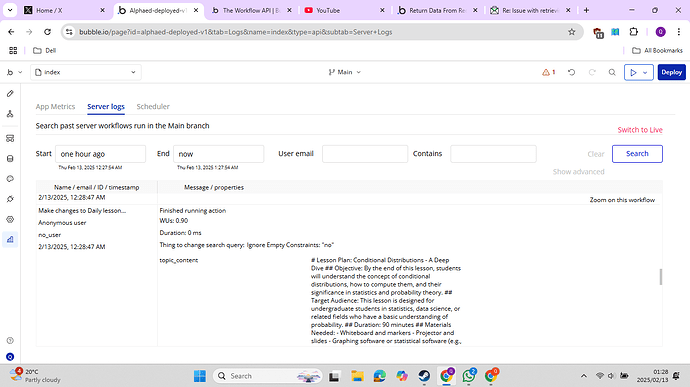Bookmark this page with star icon
Image resolution: width=690 pixels, height=387 pixels.
click(572, 32)
